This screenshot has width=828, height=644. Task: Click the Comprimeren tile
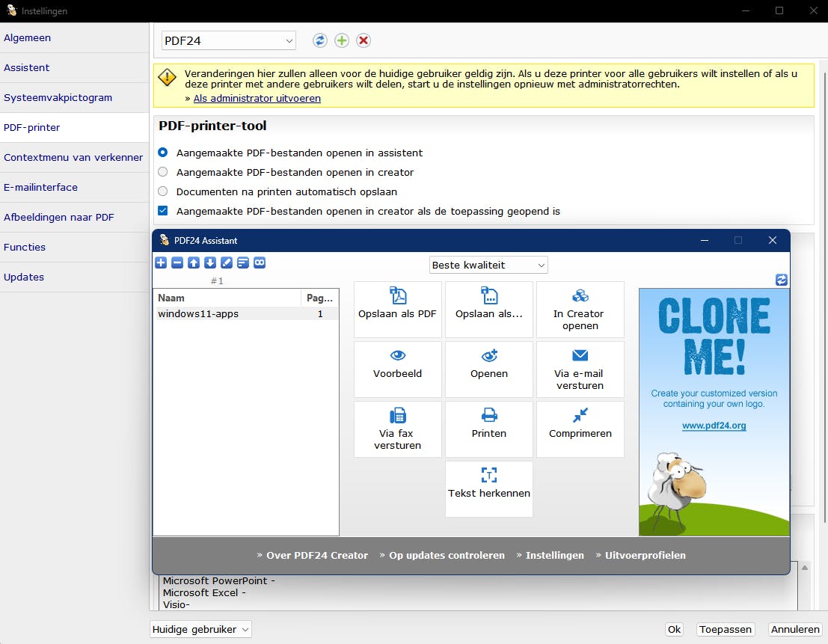[x=580, y=429]
